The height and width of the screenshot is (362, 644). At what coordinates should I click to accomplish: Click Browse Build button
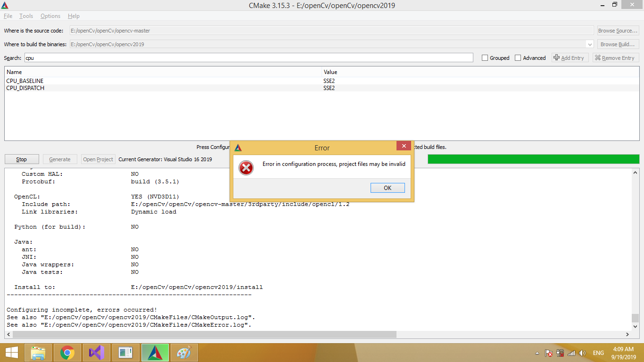coord(618,44)
